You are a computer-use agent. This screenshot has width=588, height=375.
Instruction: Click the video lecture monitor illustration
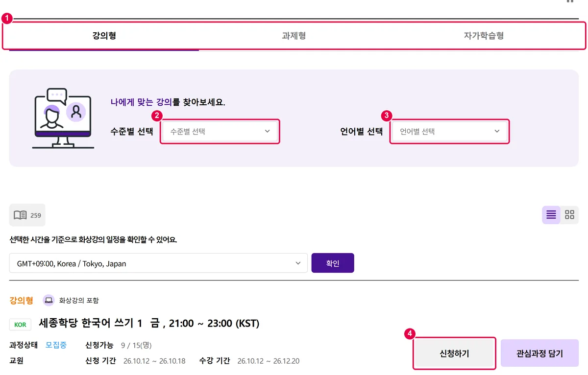63,118
